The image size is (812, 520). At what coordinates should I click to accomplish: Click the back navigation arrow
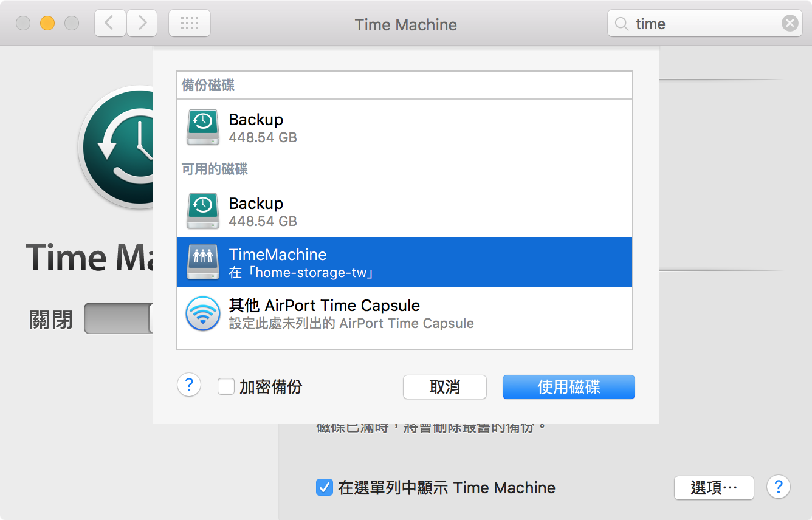tap(110, 24)
